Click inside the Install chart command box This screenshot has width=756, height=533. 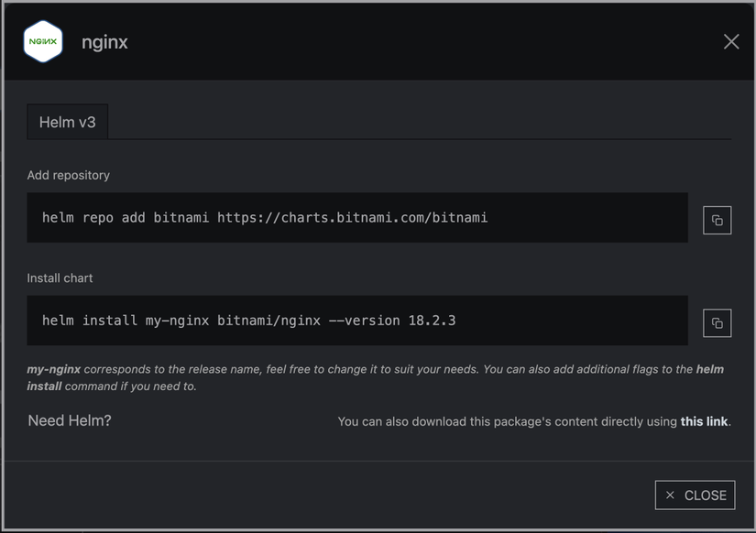click(x=357, y=321)
